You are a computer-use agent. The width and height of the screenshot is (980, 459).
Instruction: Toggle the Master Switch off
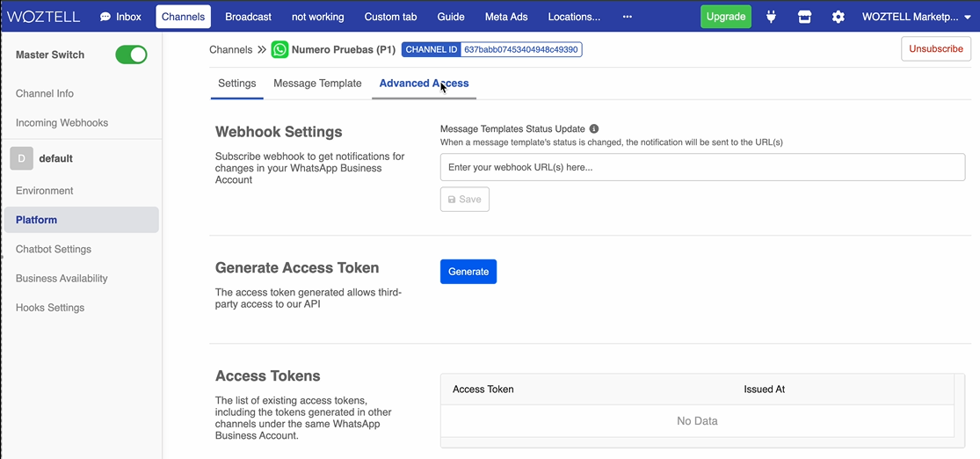click(131, 55)
